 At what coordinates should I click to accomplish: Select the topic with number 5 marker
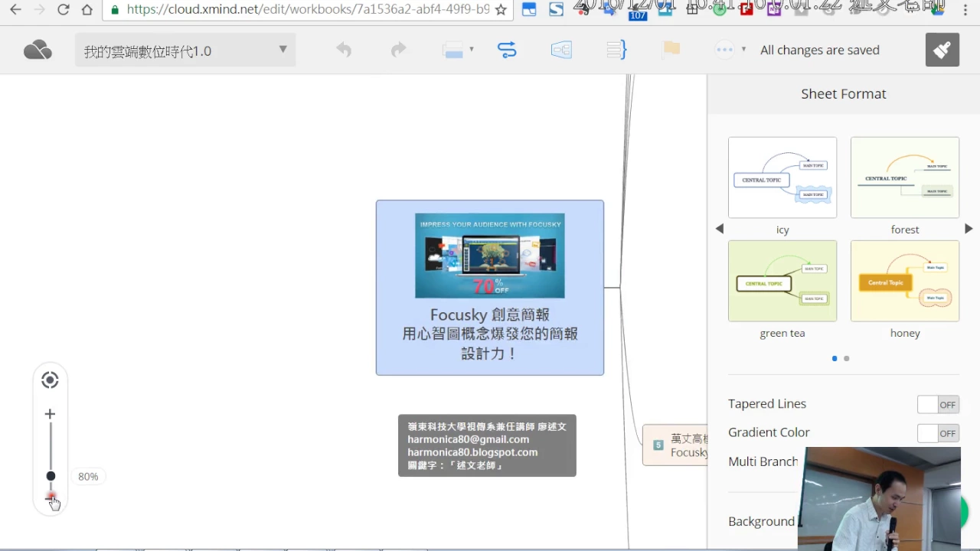coord(675,445)
